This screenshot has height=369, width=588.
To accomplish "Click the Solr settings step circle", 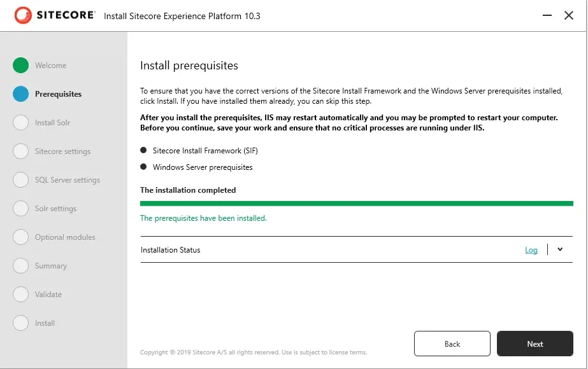I will coord(21,209).
